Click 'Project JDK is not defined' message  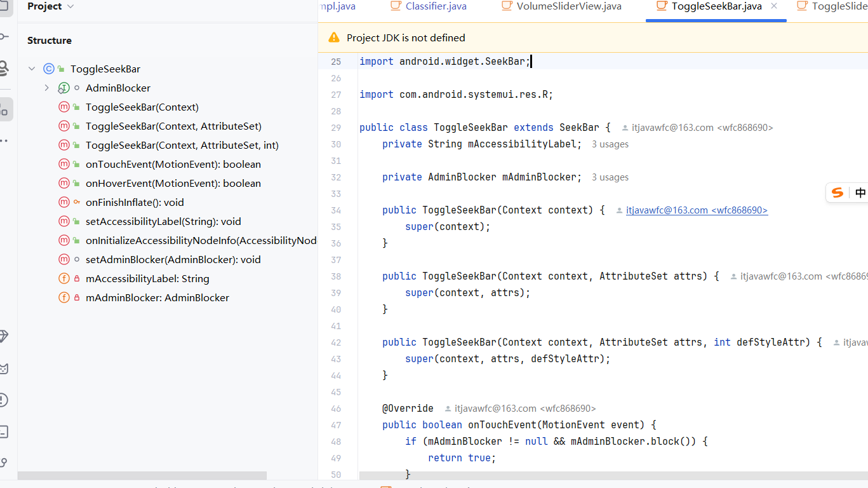[406, 38]
